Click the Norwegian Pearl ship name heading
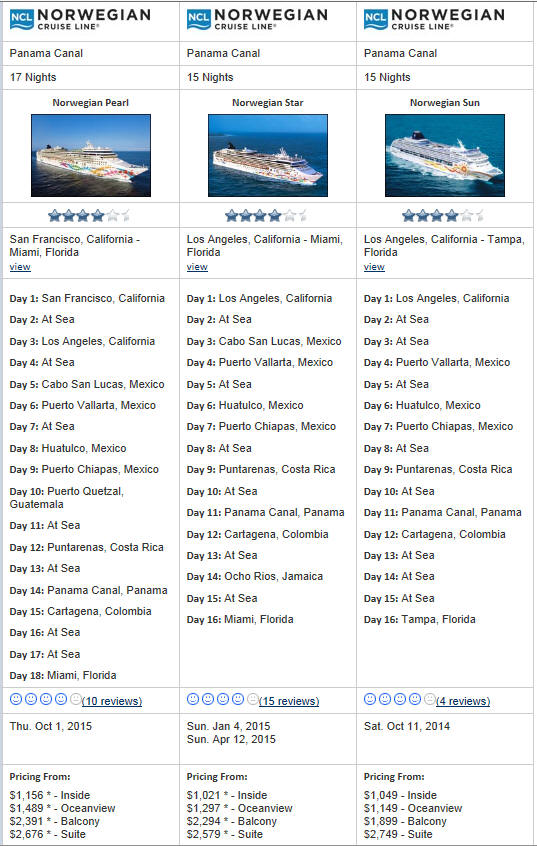This screenshot has height=846, width=537. pyautogui.click(x=91, y=103)
